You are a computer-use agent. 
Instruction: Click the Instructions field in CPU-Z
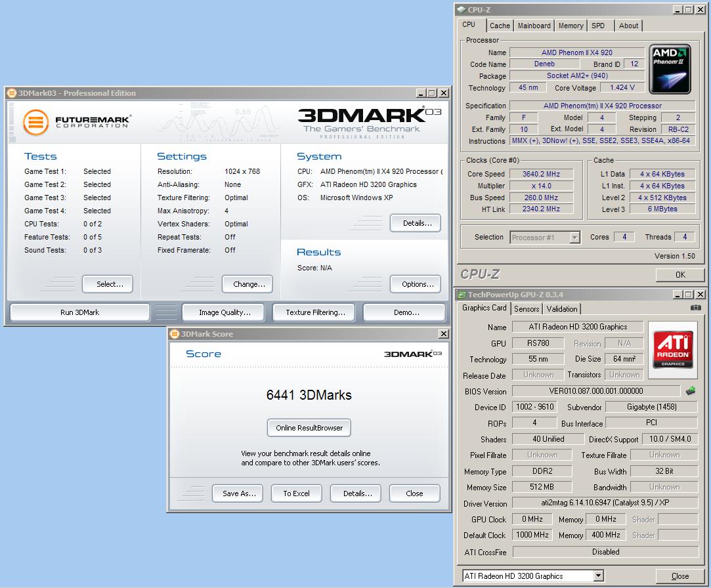[x=601, y=140]
